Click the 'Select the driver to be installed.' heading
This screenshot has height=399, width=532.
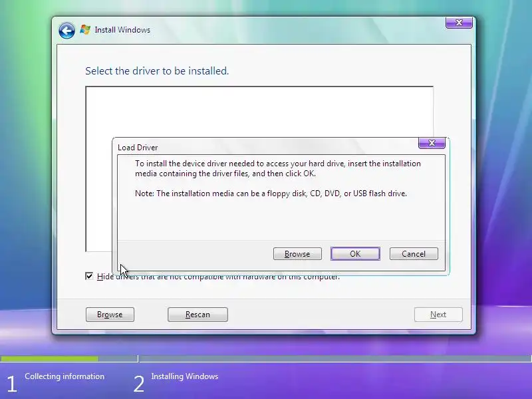click(157, 71)
